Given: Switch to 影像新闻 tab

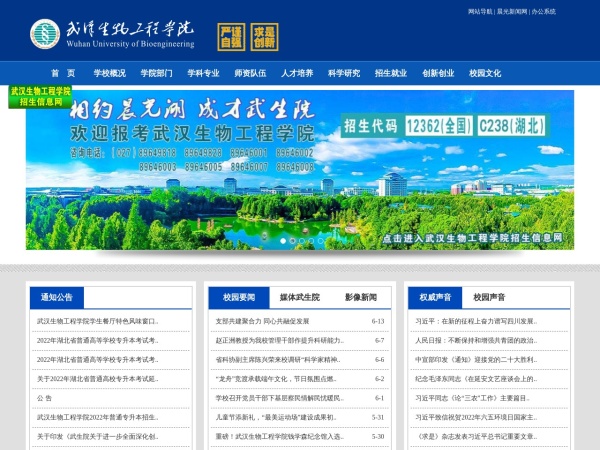Looking at the screenshot, I should (x=361, y=297).
